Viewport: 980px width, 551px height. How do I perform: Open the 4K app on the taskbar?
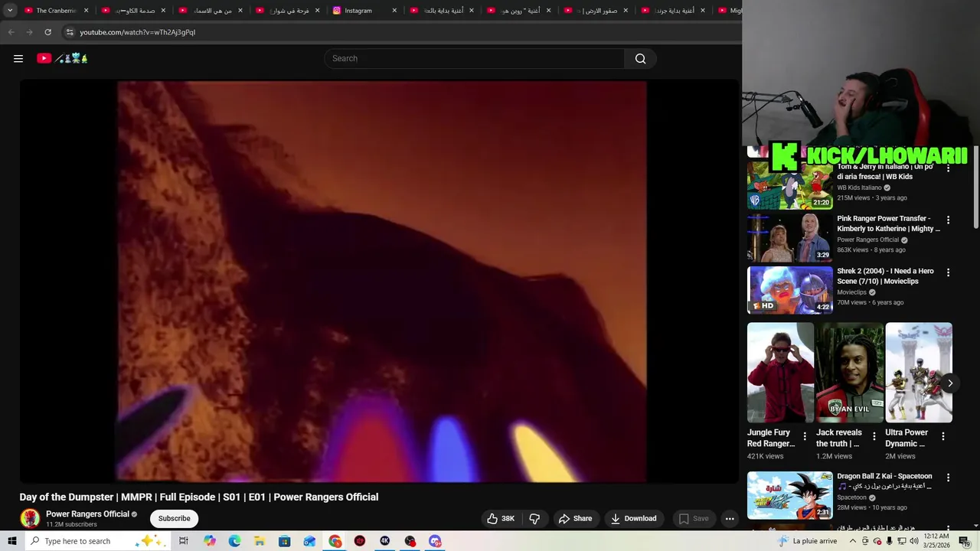pyautogui.click(x=385, y=541)
